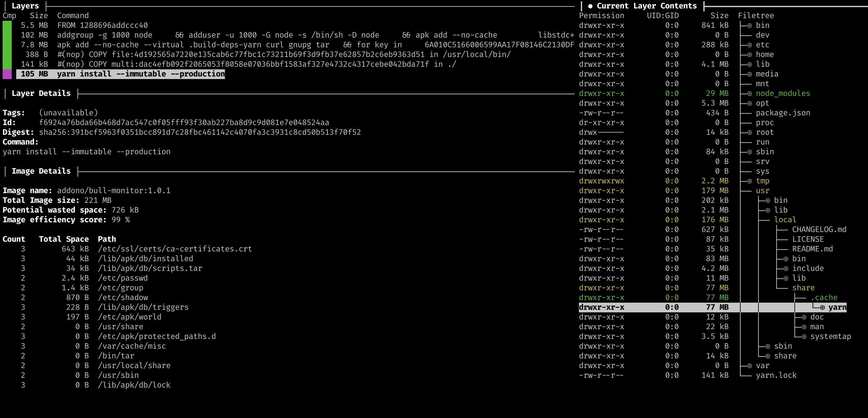Select the addgroup 102 MB layer
Viewport: 868px width, 418px height.
[298, 35]
